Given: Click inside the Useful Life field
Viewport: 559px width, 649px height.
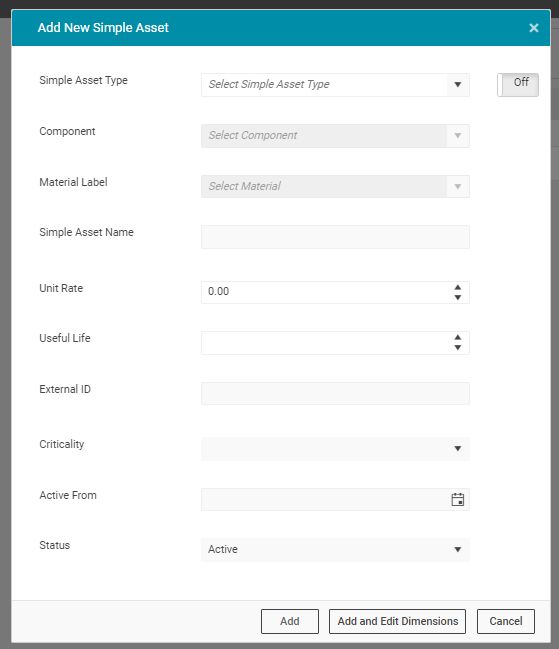Looking at the screenshot, I should click(x=325, y=343).
